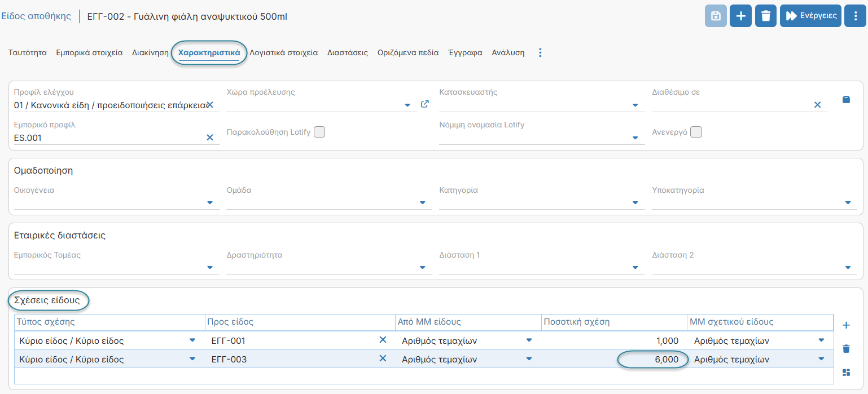Clear the ΕΓΓ-003 related item
The height and width of the screenshot is (394, 868).
[x=383, y=358]
